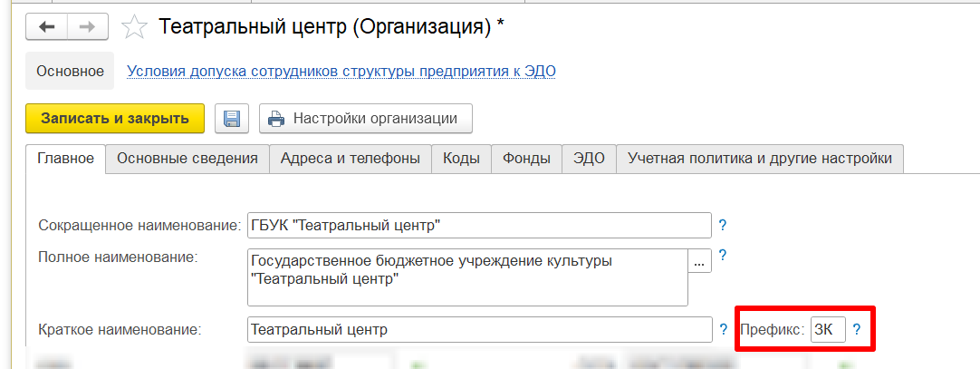Select the Основное section

70,71
